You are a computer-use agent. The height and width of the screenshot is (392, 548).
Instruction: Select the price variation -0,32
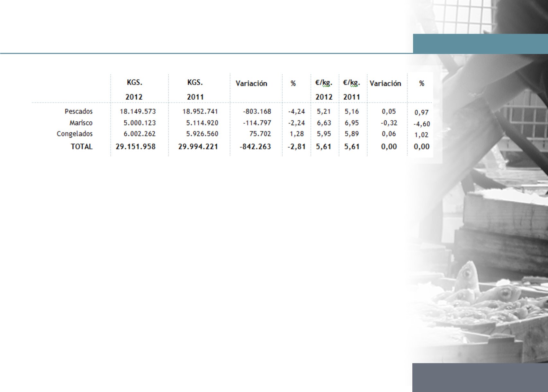tap(389, 123)
